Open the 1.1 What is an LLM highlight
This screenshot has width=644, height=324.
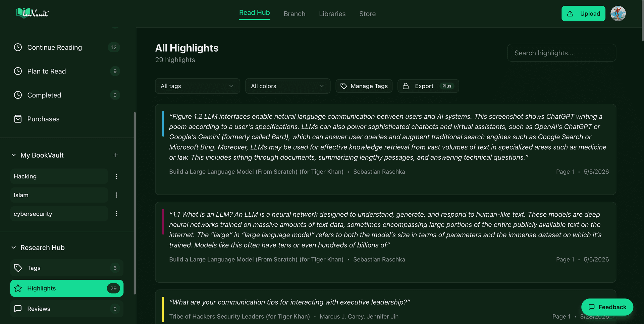click(385, 242)
